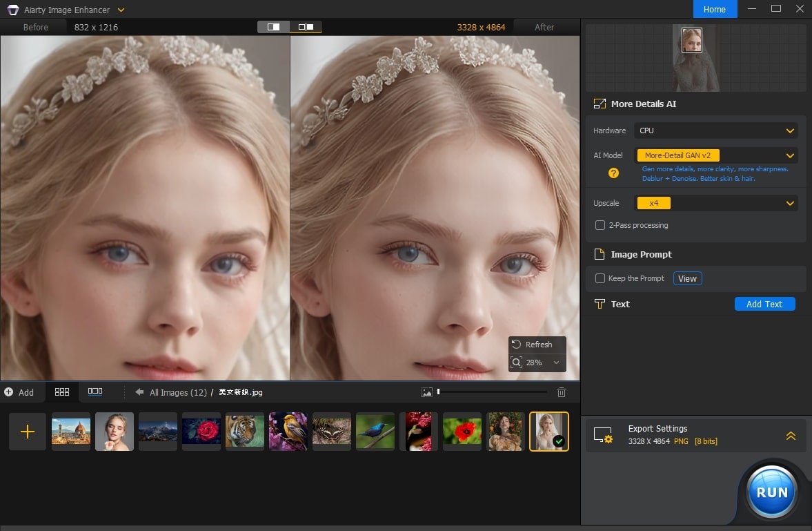Screen dimensions: 812x531
Task: Click the AI model help question mark
Action: click(x=613, y=173)
